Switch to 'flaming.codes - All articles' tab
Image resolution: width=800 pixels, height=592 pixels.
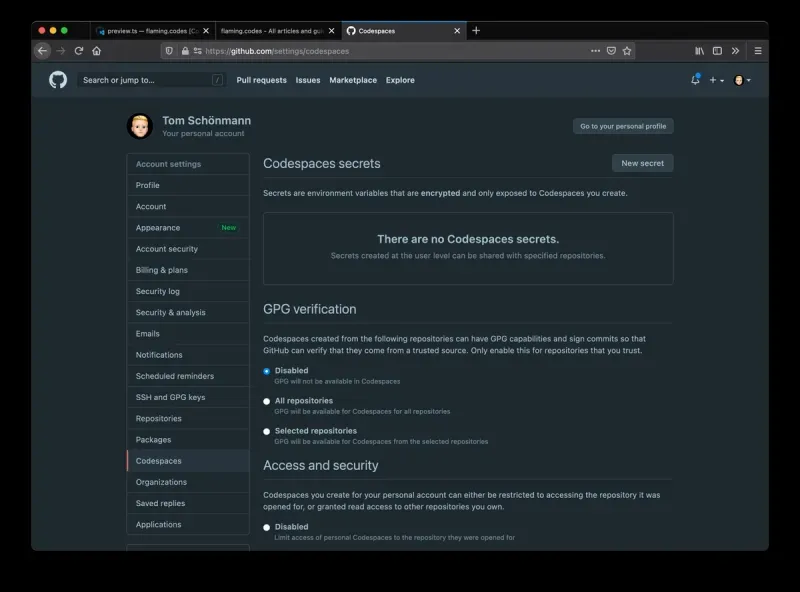point(278,31)
